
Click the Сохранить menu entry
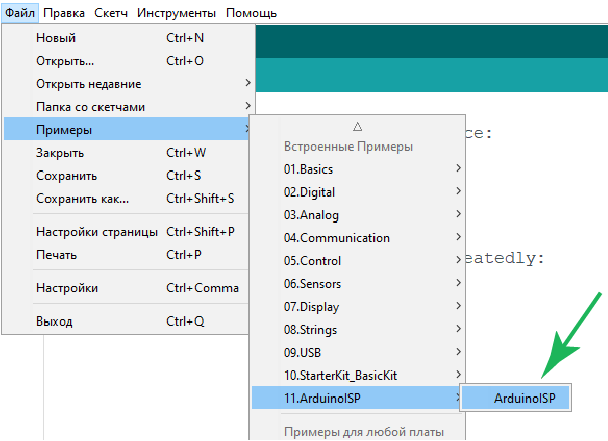pyautogui.click(x=126, y=175)
